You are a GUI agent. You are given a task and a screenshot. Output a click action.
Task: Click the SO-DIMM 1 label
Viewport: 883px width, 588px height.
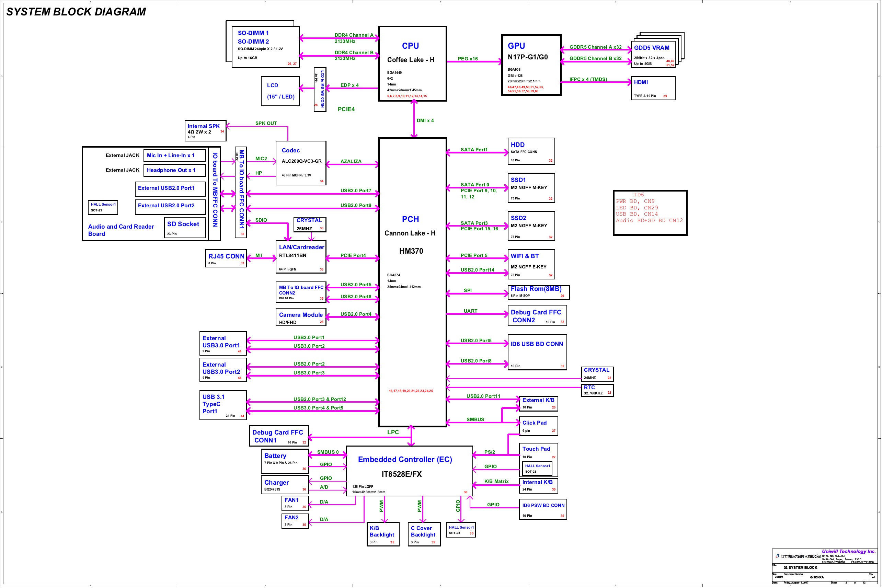[x=253, y=33]
